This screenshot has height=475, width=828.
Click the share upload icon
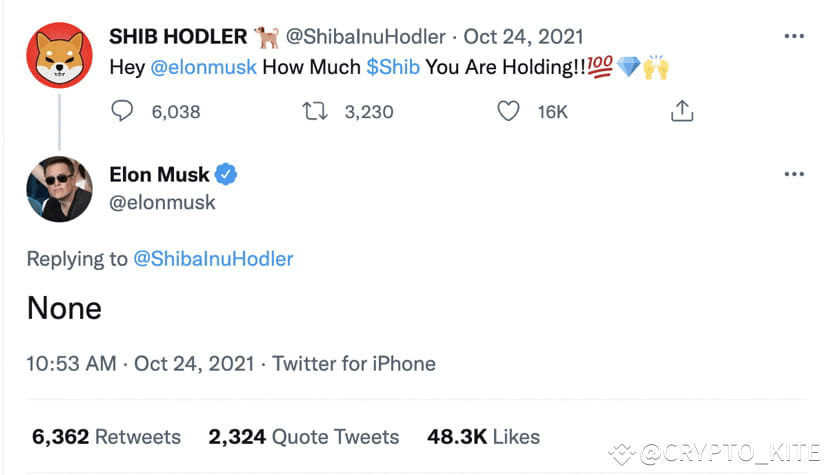coord(682,112)
